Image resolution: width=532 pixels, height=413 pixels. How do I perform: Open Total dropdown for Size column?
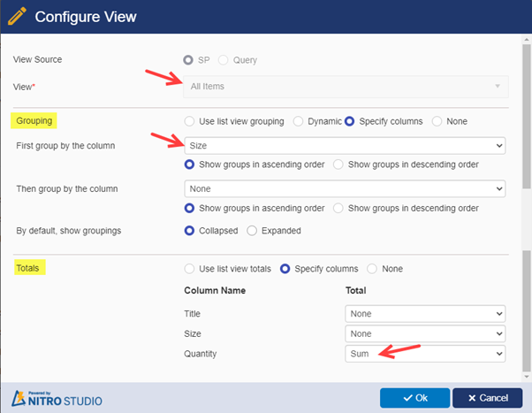click(425, 333)
